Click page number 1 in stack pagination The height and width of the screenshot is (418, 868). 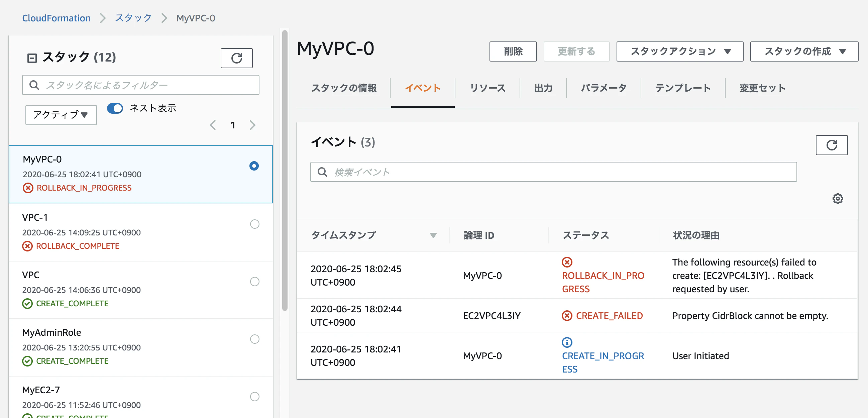pyautogui.click(x=232, y=125)
